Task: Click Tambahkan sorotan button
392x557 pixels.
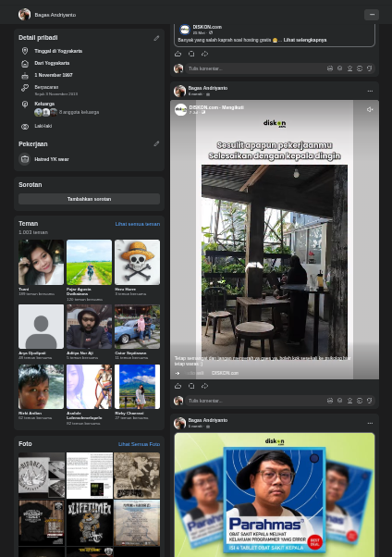Action: (x=89, y=199)
